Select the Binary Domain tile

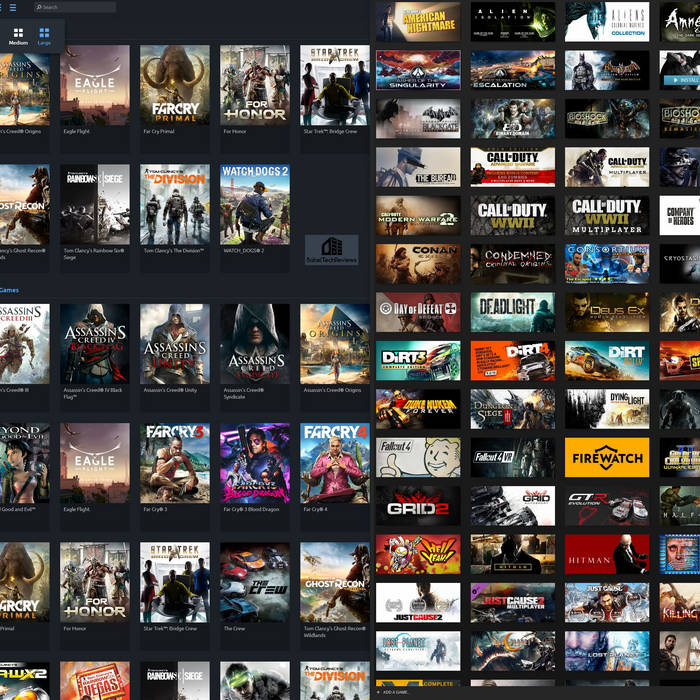(512, 119)
